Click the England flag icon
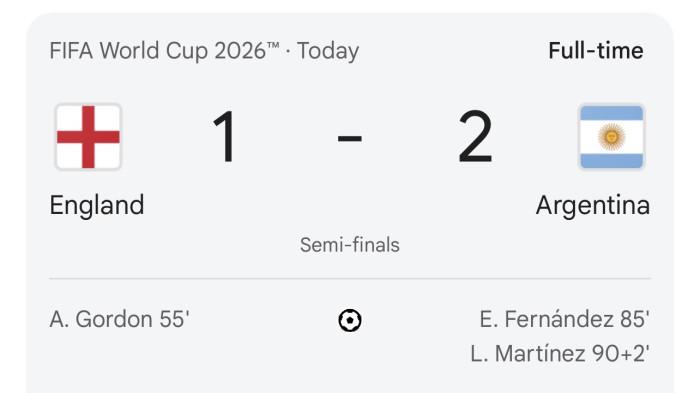Image resolution: width=700 pixels, height=393 pixels. click(88, 137)
